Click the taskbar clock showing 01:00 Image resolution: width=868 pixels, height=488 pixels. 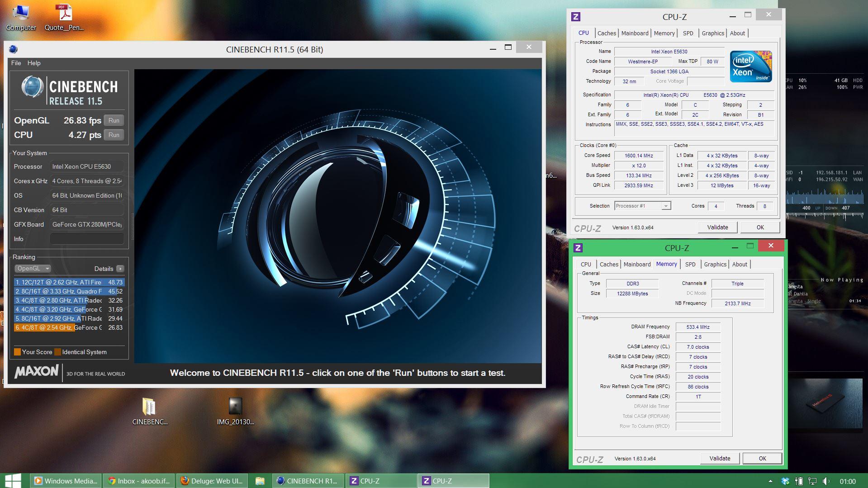click(x=847, y=481)
